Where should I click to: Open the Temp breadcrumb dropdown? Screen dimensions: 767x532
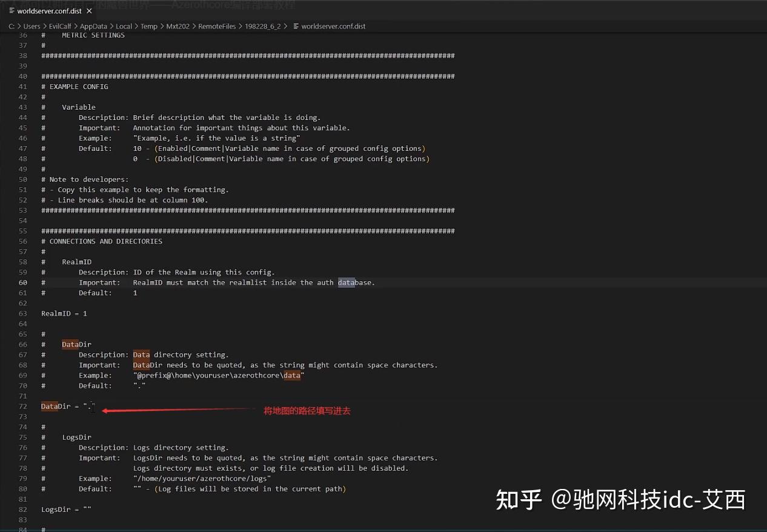coord(148,26)
